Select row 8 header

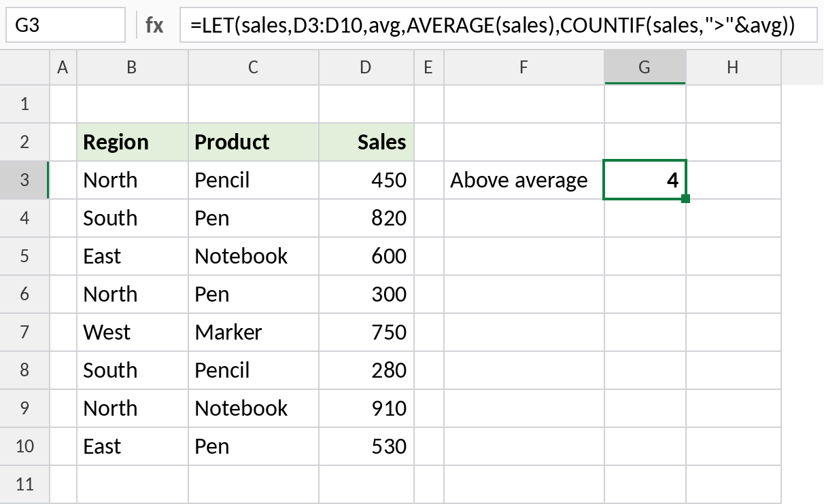click(25, 370)
